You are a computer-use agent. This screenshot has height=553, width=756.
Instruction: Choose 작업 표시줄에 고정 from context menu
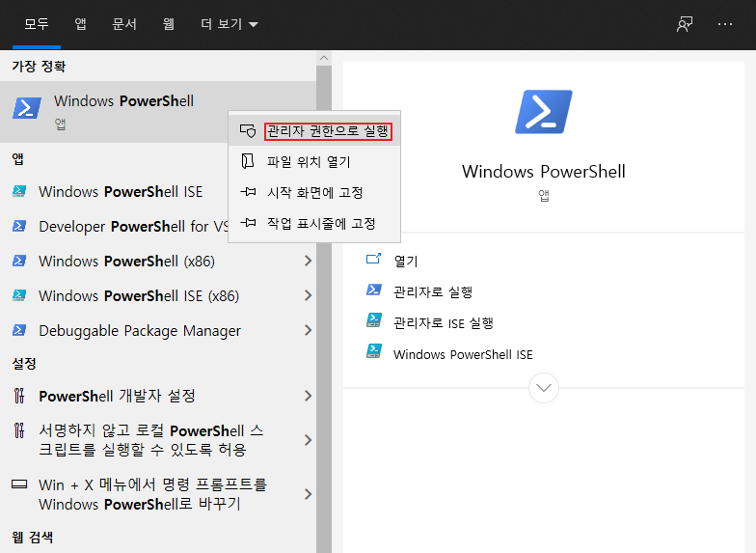(x=314, y=224)
